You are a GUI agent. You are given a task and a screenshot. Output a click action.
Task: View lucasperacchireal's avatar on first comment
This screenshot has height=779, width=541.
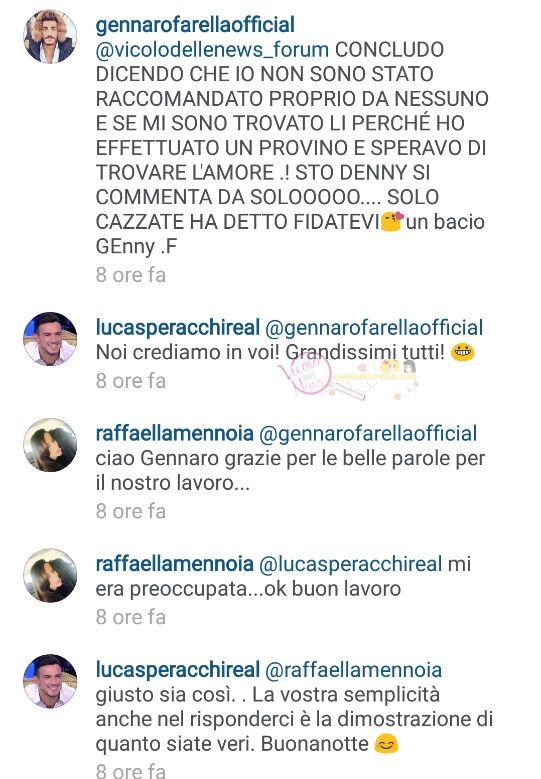(50, 339)
